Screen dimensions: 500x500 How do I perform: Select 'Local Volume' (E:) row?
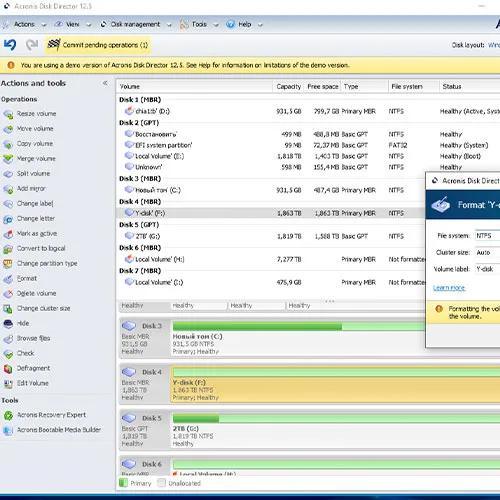308,156
